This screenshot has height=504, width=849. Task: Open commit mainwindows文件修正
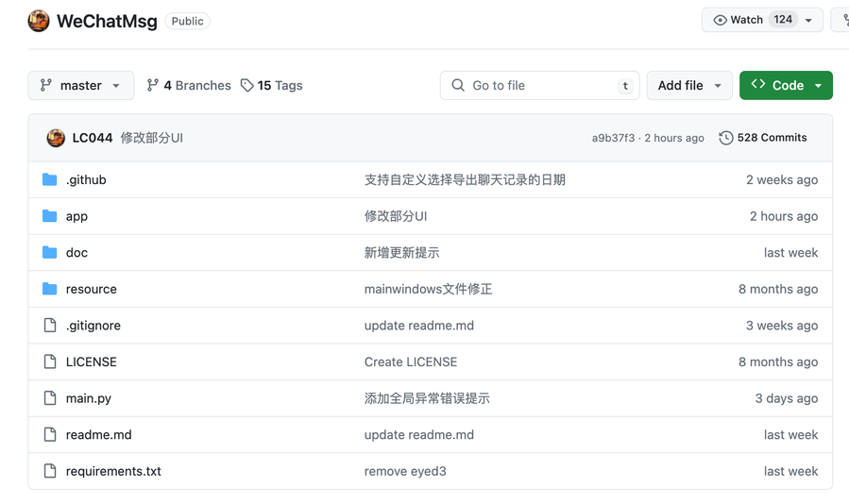(429, 289)
